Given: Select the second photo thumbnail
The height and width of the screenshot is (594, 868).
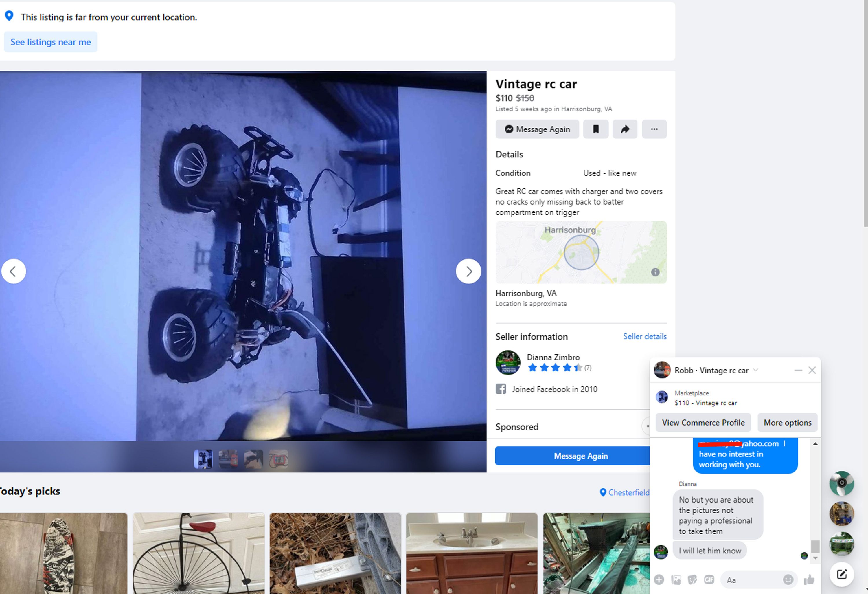Looking at the screenshot, I should click(x=228, y=459).
